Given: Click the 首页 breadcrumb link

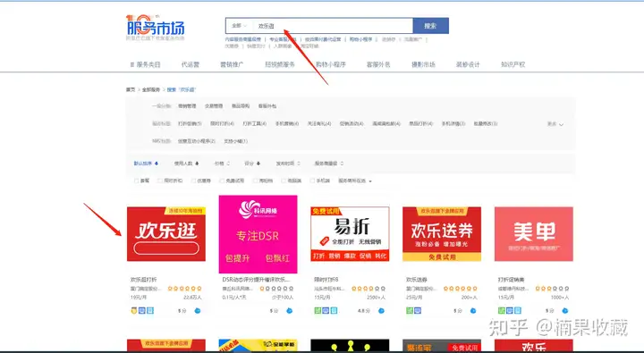Looking at the screenshot, I should point(131,89).
